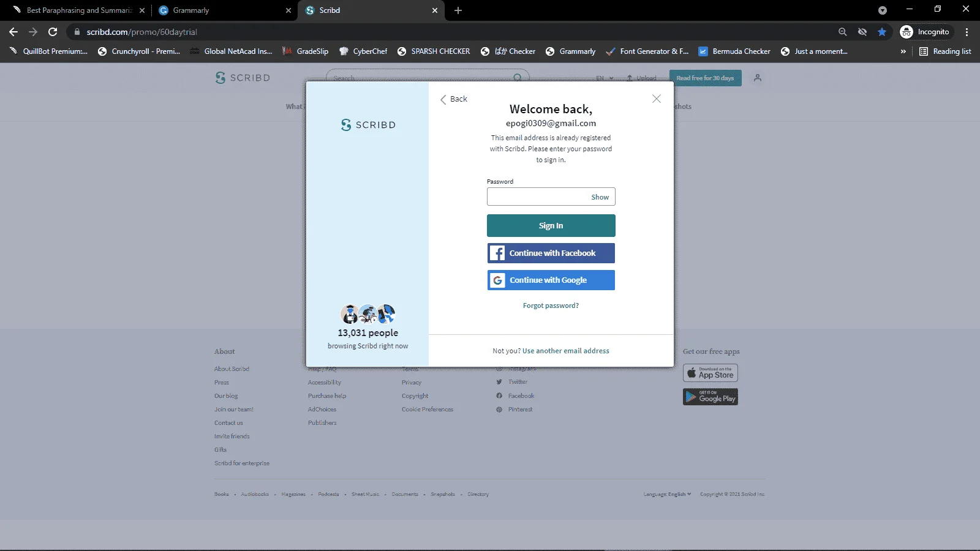
Task: Open the SPARSH CHECKER bookmark
Action: pyautogui.click(x=434, y=51)
